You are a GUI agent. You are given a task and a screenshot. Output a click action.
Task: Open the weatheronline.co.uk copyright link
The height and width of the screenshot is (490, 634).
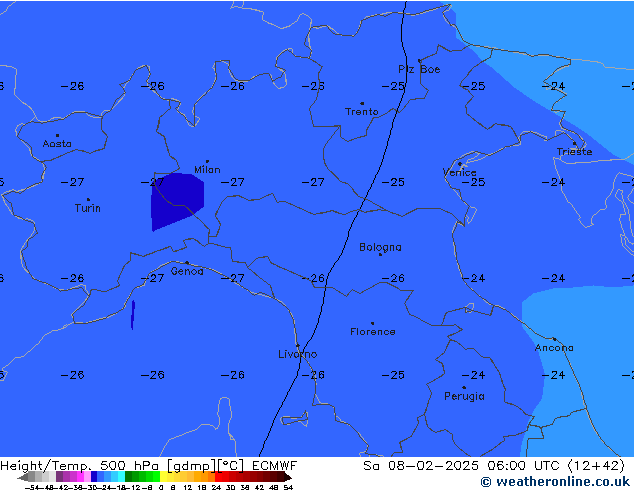tap(555, 482)
